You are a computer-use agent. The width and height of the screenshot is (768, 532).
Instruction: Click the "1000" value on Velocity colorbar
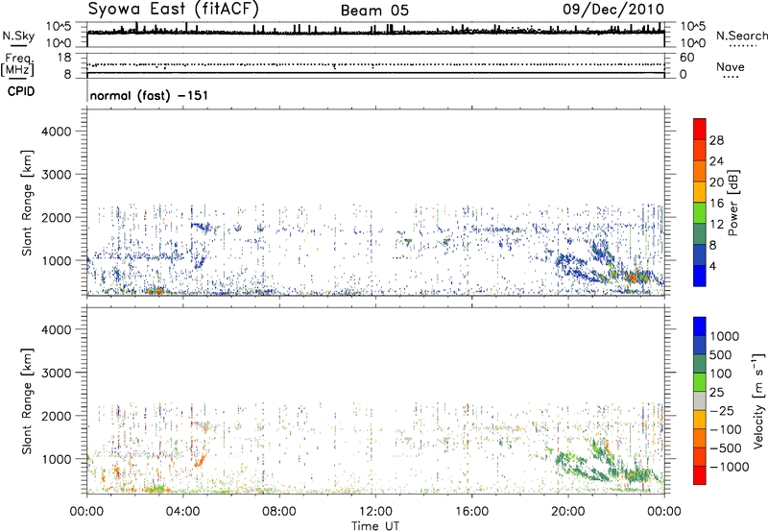pos(725,336)
